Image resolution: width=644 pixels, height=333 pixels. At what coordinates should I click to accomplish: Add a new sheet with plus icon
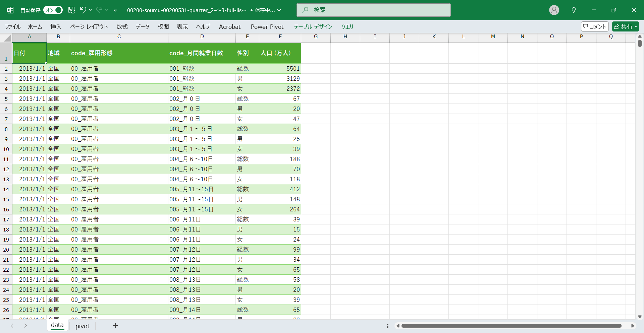click(115, 326)
